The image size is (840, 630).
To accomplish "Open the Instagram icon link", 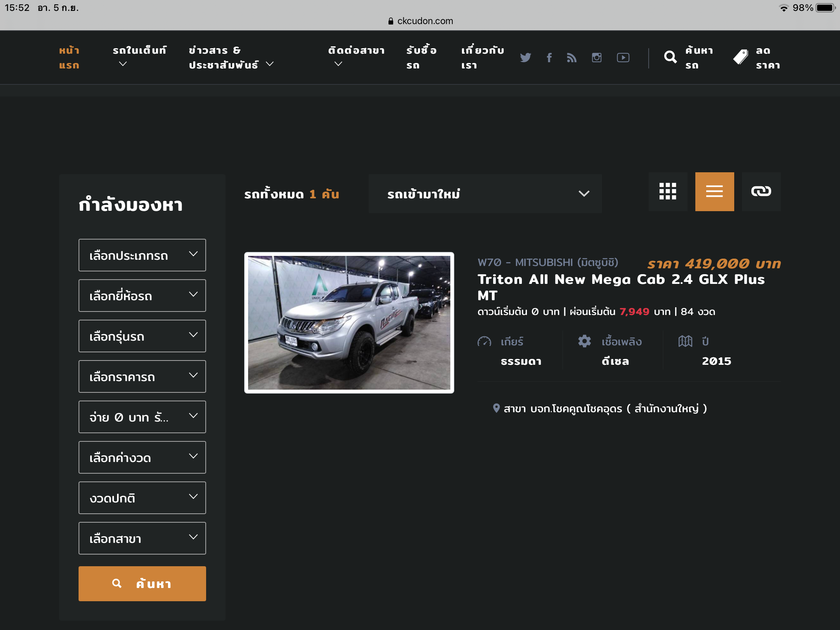I will point(597,58).
